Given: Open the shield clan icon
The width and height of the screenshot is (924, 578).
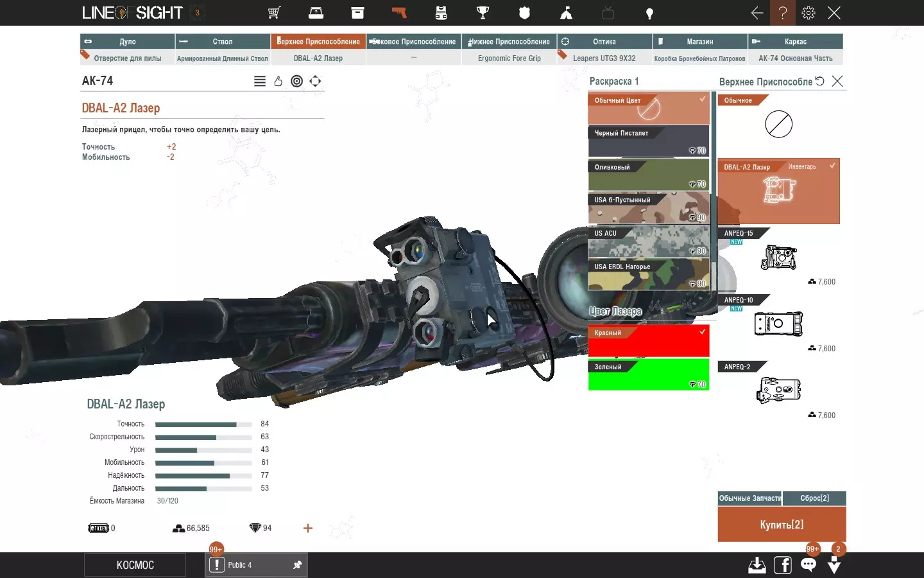Looking at the screenshot, I should click(x=524, y=13).
